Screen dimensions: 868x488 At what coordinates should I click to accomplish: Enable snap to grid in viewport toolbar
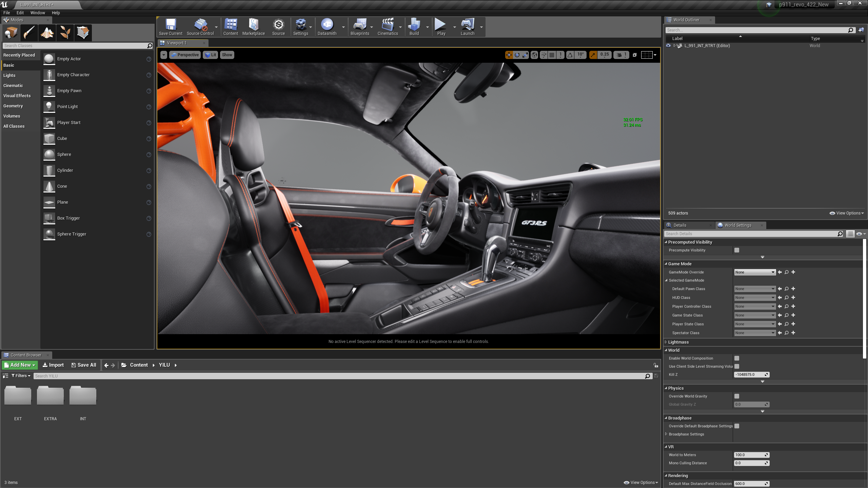tap(552, 55)
